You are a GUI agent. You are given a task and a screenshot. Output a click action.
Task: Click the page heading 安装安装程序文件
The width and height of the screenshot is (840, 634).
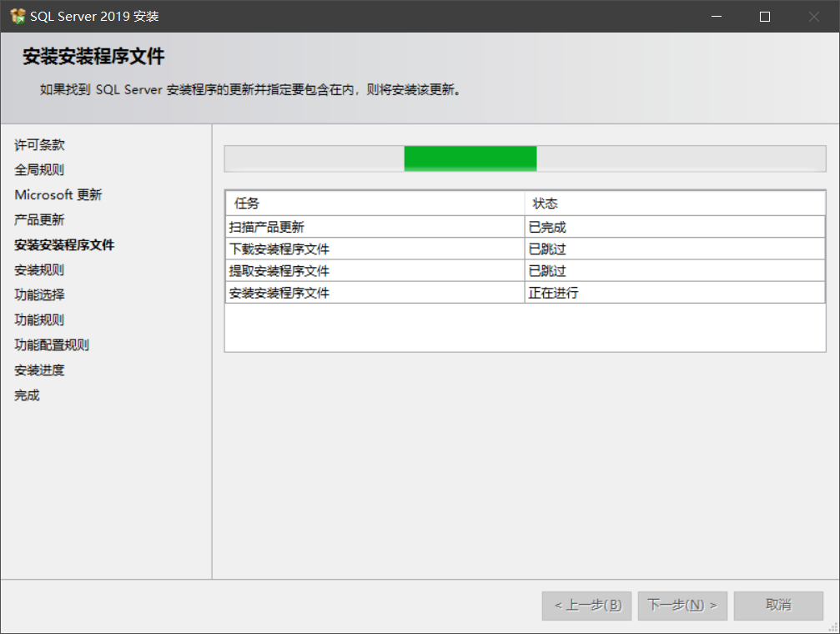pyautogui.click(x=93, y=56)
